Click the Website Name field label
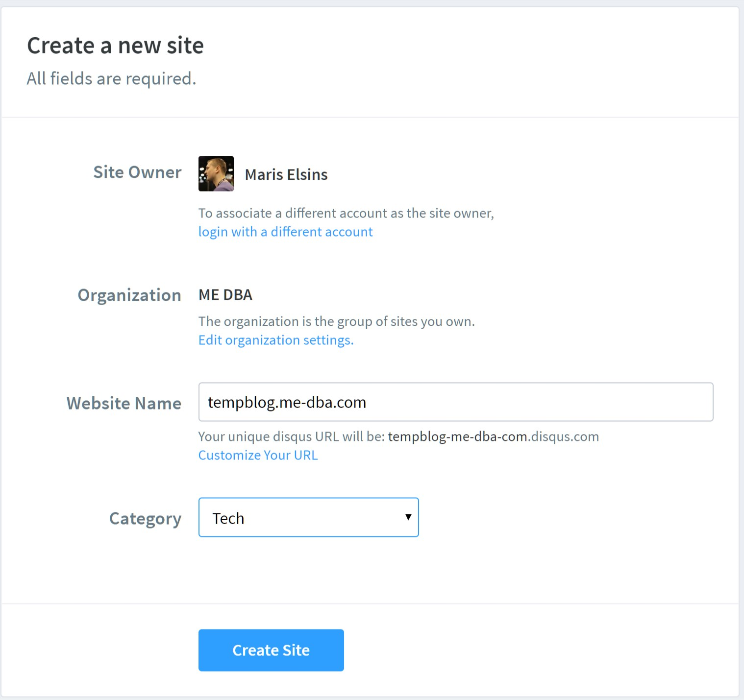This screenshot has height=700, width=744. (x=124, y=403)
